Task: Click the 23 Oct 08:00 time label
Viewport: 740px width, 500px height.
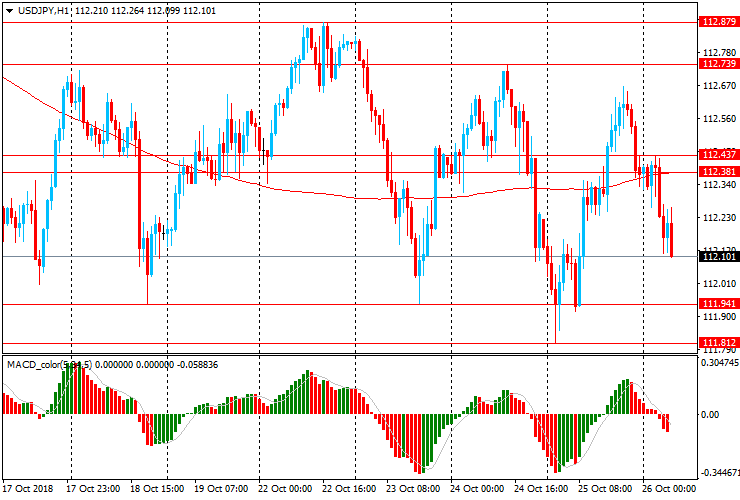Action: [x=413, y=489]
